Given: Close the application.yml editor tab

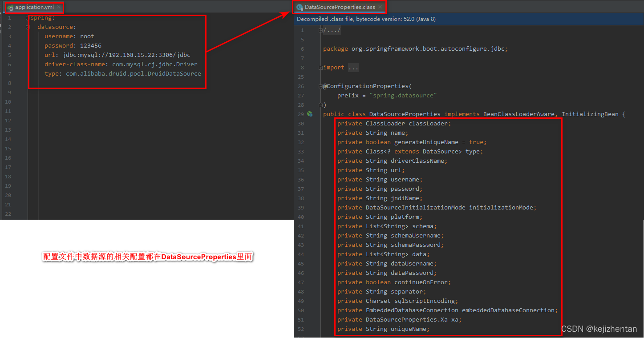Looking at the screenshot, I should (59, 7).
